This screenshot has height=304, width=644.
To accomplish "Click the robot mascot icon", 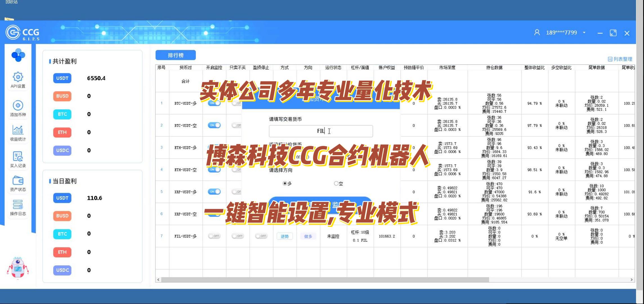I will pyautogui.click(x=18, y=267).
